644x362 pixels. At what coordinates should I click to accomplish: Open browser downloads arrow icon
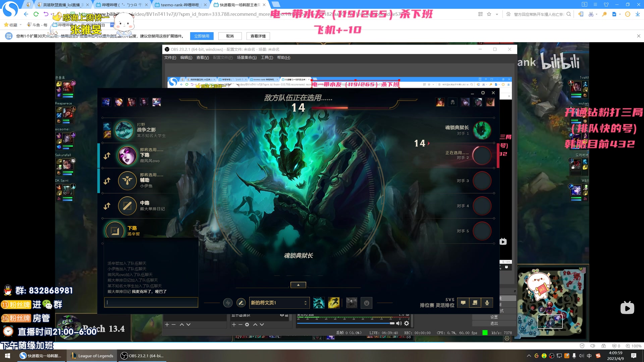click(x=638, y=14)
